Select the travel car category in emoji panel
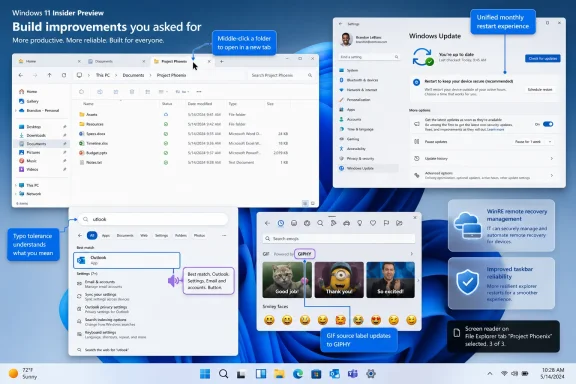 [346, 223]
